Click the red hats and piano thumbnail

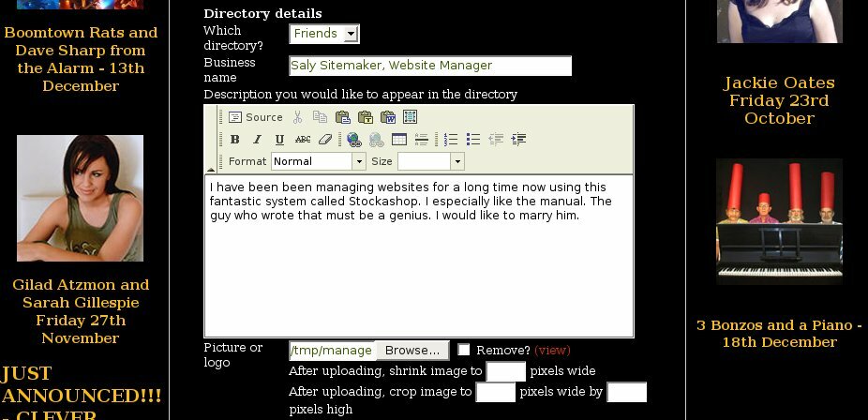(x=780, y=221)
